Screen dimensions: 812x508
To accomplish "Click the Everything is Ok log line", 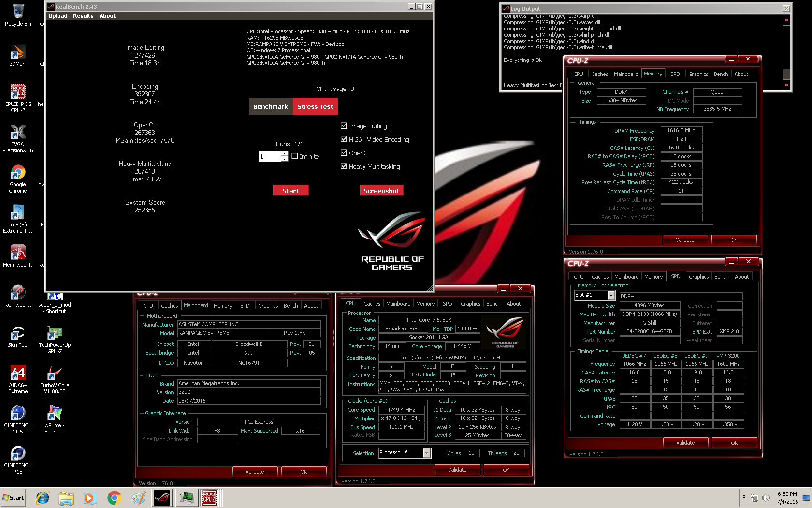I will click(x=522, y=60).
